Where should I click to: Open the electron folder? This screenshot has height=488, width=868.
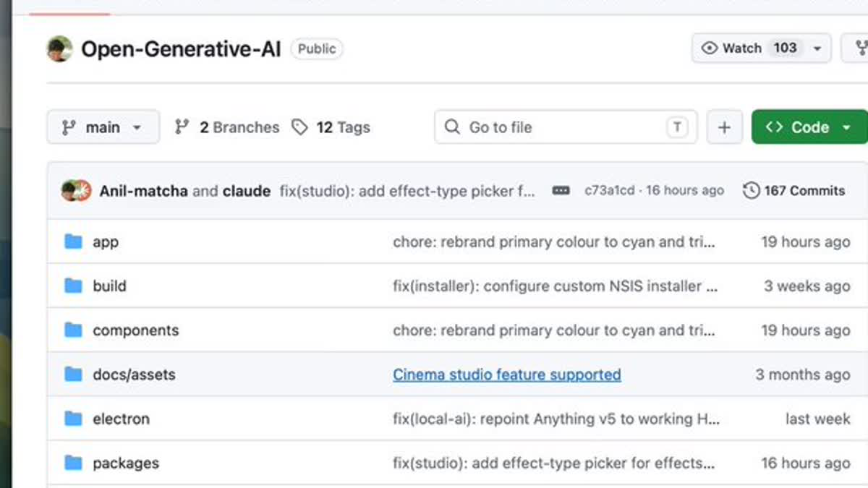click(121, 419)
